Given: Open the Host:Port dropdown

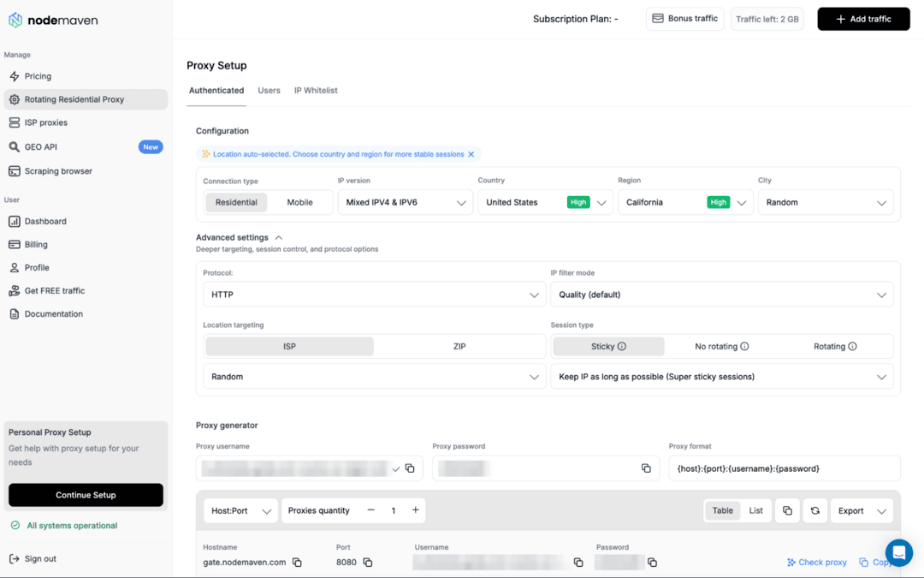Looking at the screenshot, I should tap(240, 510).
